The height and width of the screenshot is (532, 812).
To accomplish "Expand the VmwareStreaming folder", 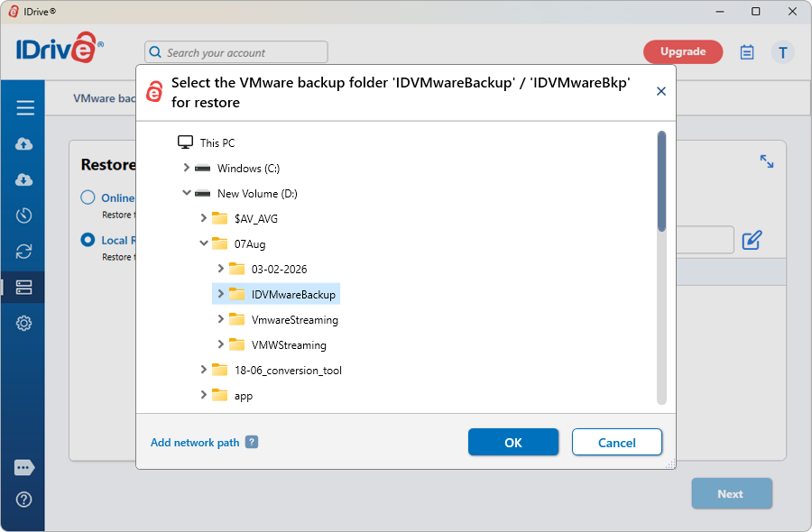I will point(221,319).
